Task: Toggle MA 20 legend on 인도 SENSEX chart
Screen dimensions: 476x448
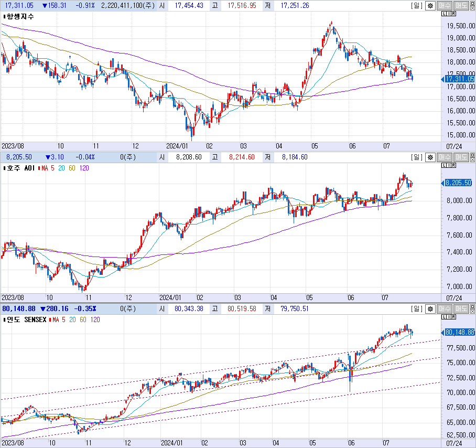Action: click(x=72, y=319)
